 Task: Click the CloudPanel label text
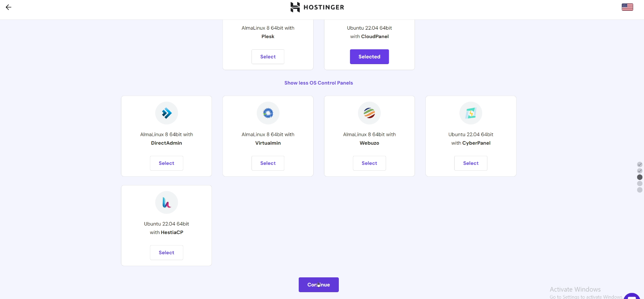point(375,36)
